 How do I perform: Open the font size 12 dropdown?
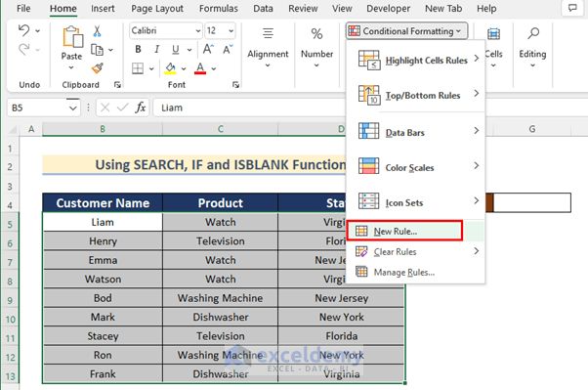click(231, 30)
